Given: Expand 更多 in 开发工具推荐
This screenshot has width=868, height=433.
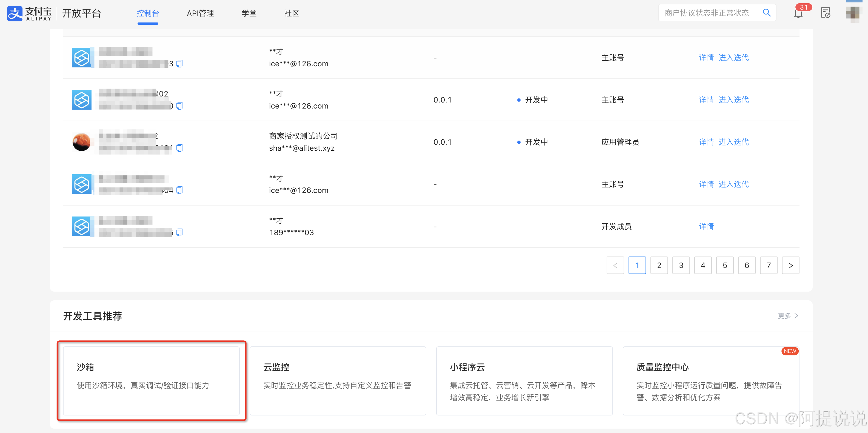Looking at the screenshot, I should (x=787, y=316).
